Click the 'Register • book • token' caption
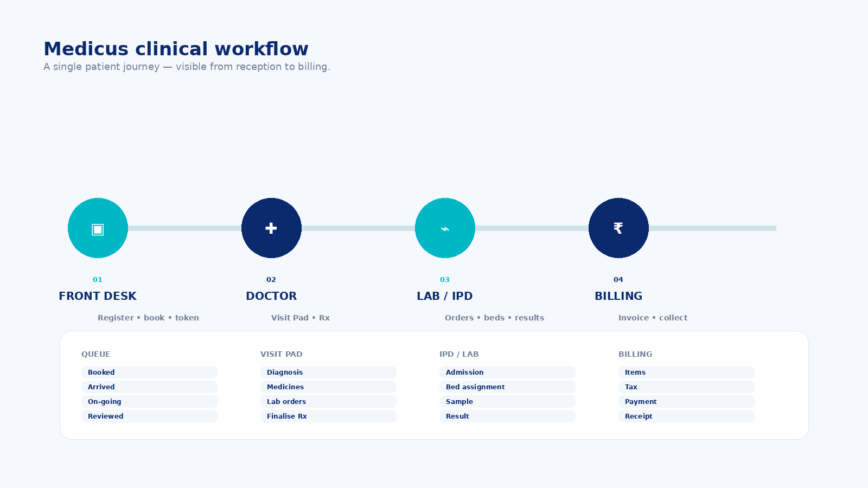Screen dimensions: 868x488 click(x=148, y=318)
